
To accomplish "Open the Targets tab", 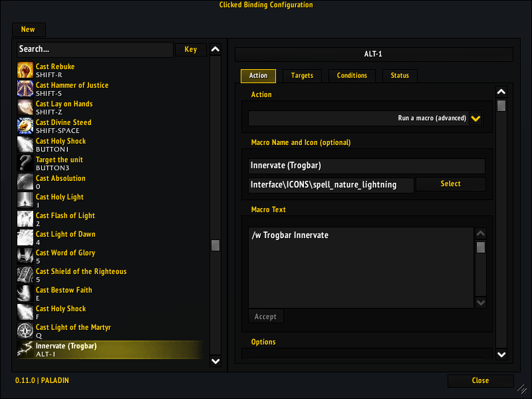I will (x=302, y=76).
